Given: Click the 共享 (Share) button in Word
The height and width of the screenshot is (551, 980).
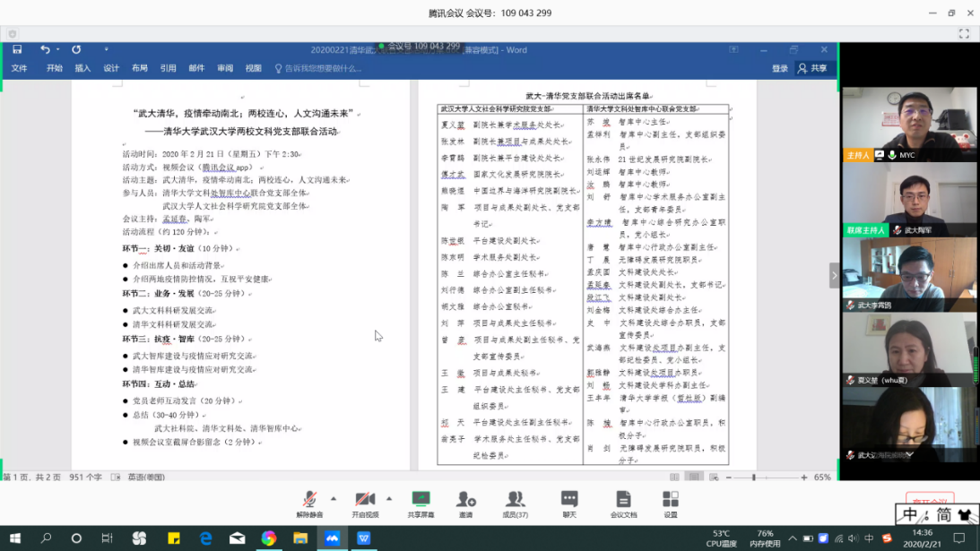Looking at the screenshot, I should (812, 68).
